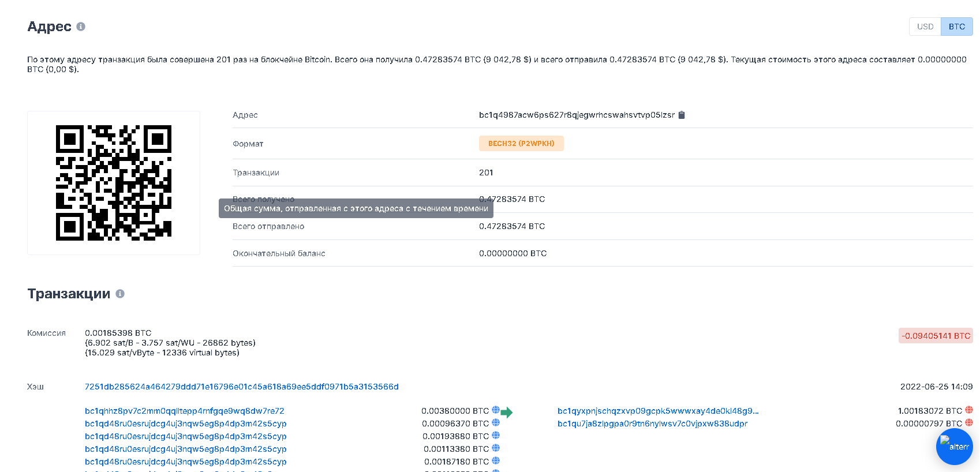Open transaction hash 7251db285624a464… link

click(x=242, y=387)
